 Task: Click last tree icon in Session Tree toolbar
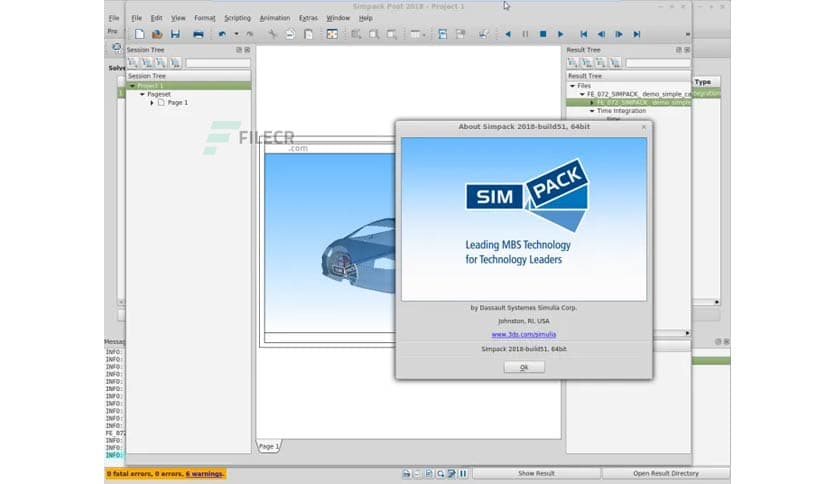(x=175, y=63)
